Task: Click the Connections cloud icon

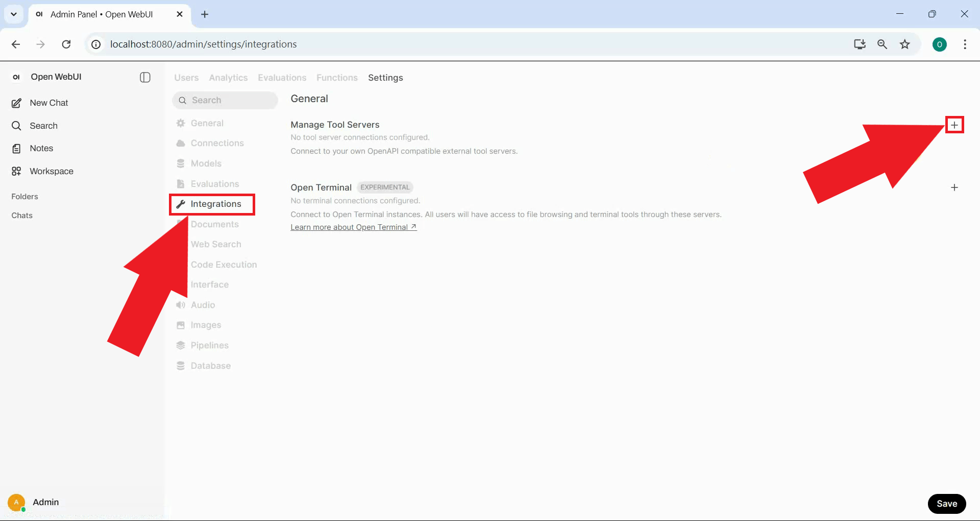Action: coord(181,144)
